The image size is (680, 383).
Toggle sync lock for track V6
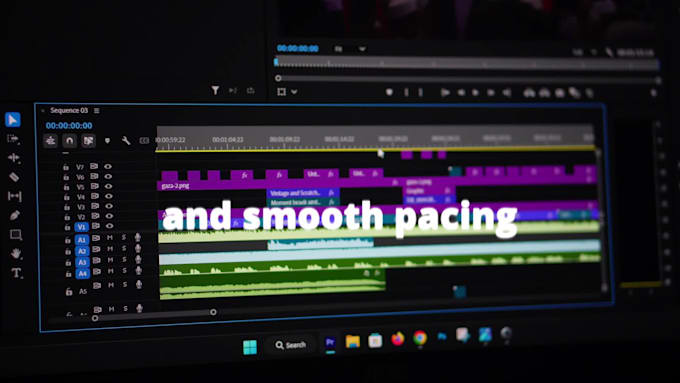tap(94, 176)
